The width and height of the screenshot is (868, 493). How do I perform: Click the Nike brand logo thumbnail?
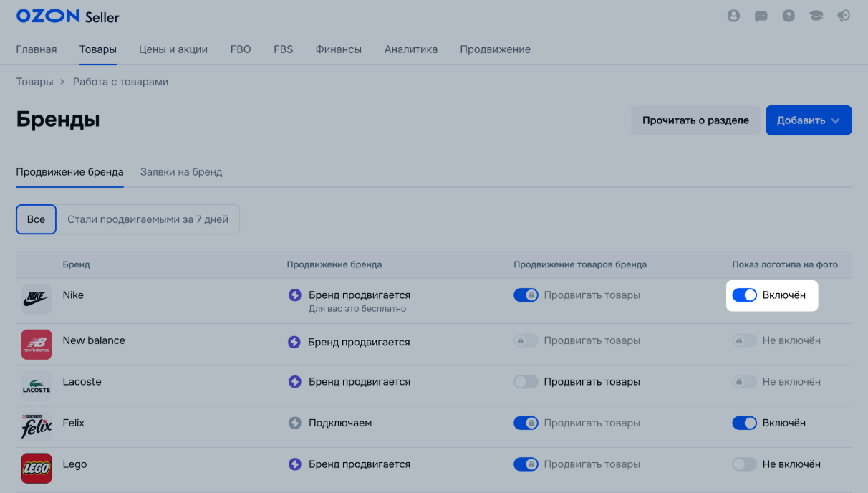[37, 299]
